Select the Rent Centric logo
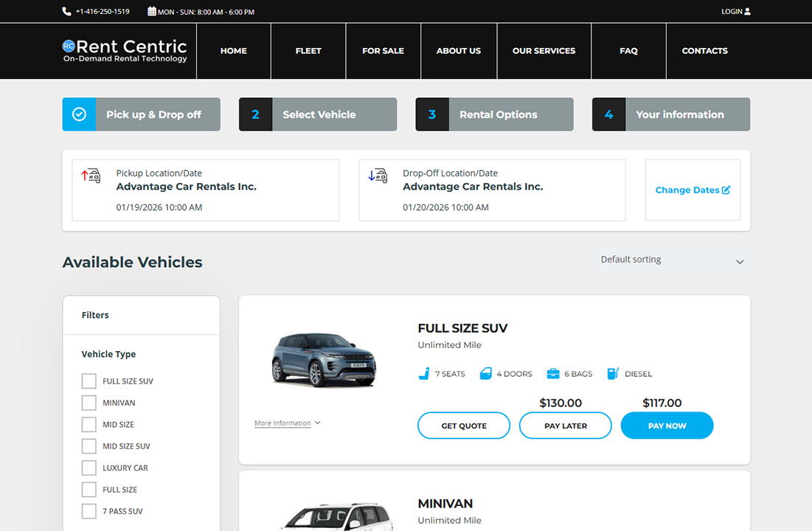The width and height of the screenshot is (812, 531). tap(124, 51)
